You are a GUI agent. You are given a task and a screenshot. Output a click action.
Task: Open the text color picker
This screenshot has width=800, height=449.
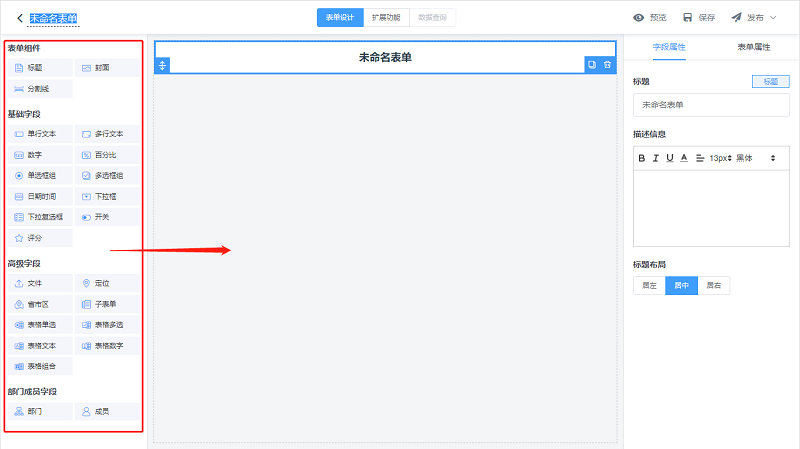pos(684,158)
